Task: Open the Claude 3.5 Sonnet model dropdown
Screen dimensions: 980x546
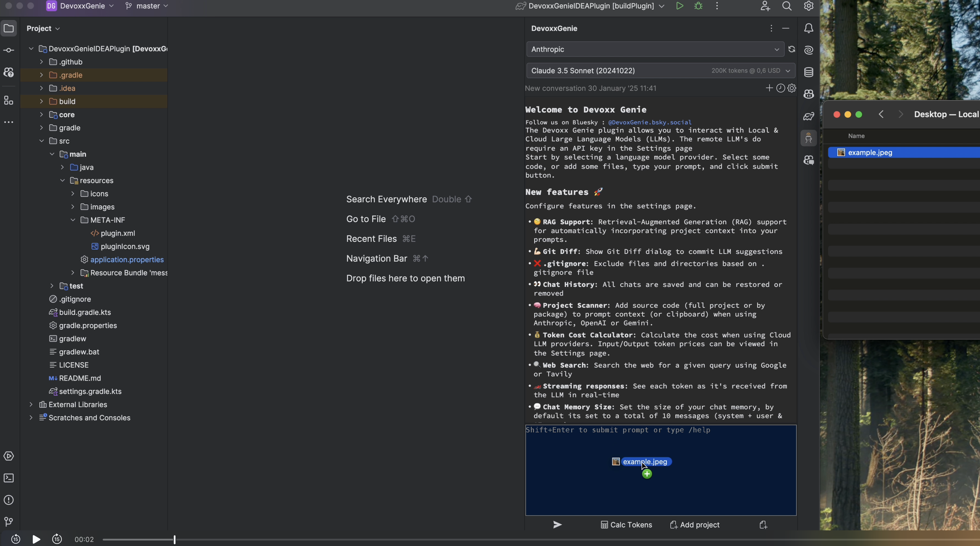Action: [660, 71]
